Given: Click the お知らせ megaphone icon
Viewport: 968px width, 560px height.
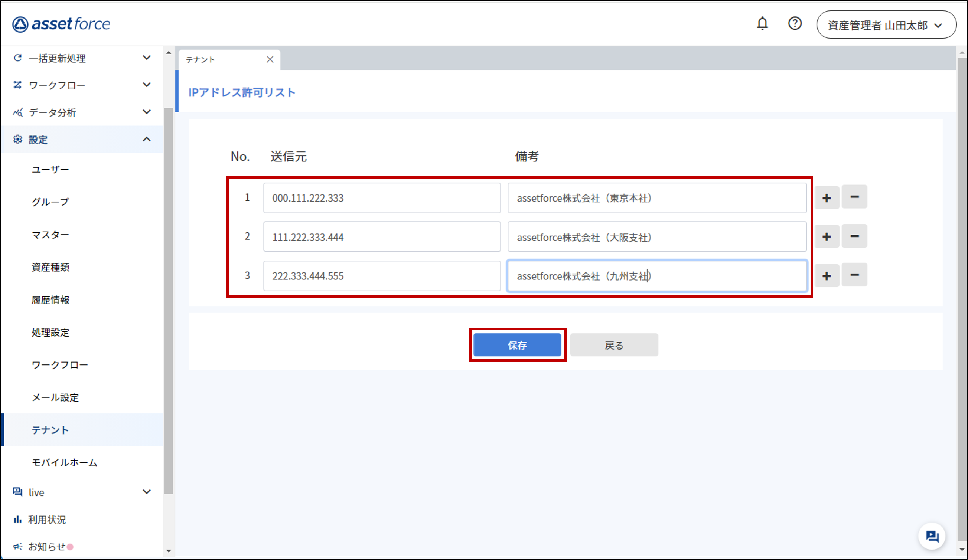Looking at the screenshot, I should [x=18, y=546].
